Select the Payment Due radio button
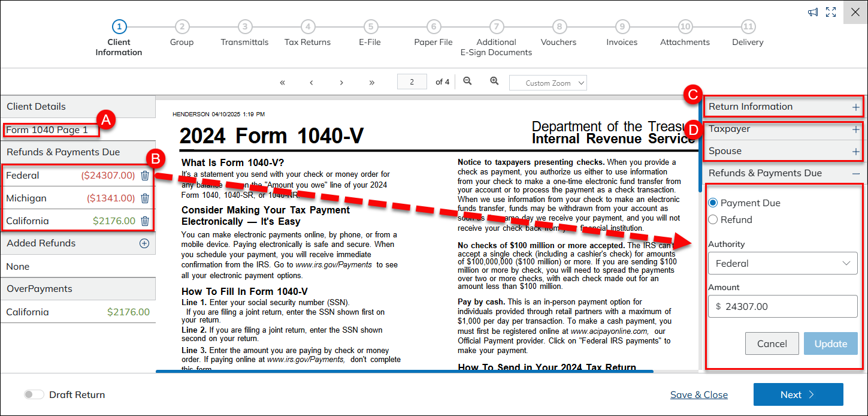This screenshot has height=416, width=868. click(713, 203)
